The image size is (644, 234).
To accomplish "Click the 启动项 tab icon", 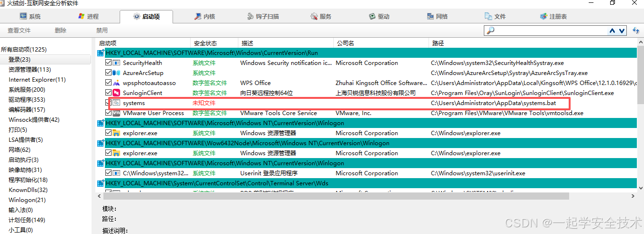I will point(137,17).
